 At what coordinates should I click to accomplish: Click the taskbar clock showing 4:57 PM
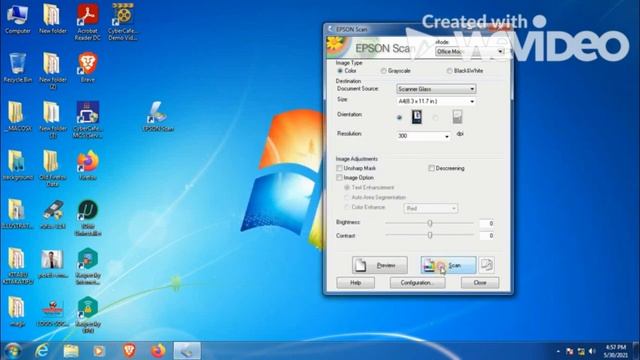[616, 351]
